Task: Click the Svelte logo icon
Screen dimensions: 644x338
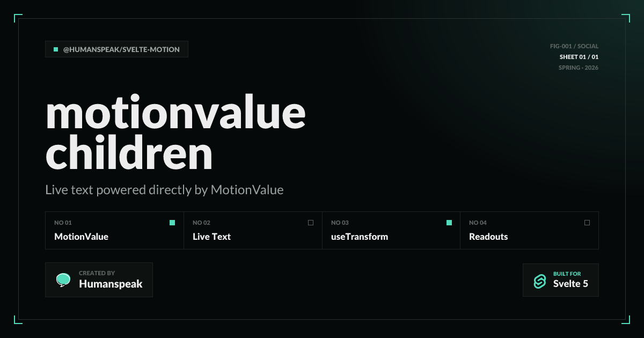Action: click(x=539, y=281)
